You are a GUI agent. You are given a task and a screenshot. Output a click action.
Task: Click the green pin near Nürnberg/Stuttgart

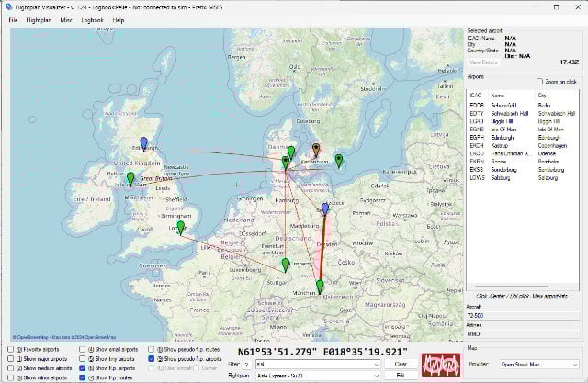click(x=286, y=265)
